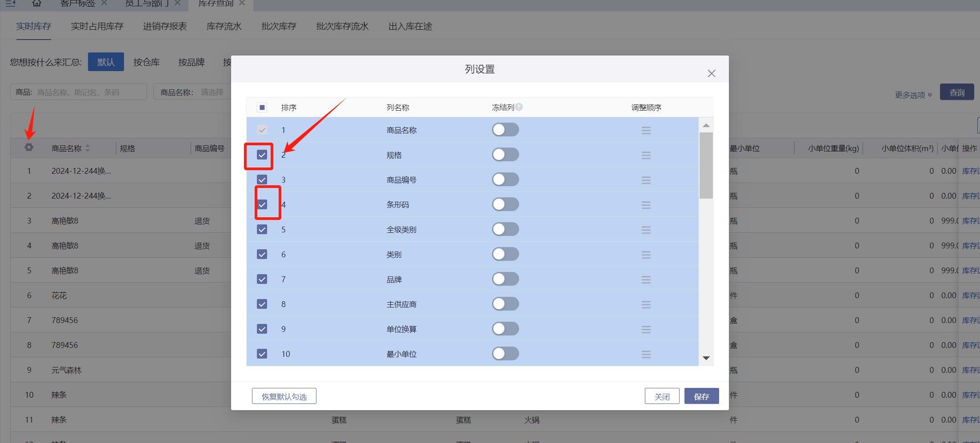980x443 pixels.
Task: Click the column settings gear icon
Action: click(x=29, y=148)
